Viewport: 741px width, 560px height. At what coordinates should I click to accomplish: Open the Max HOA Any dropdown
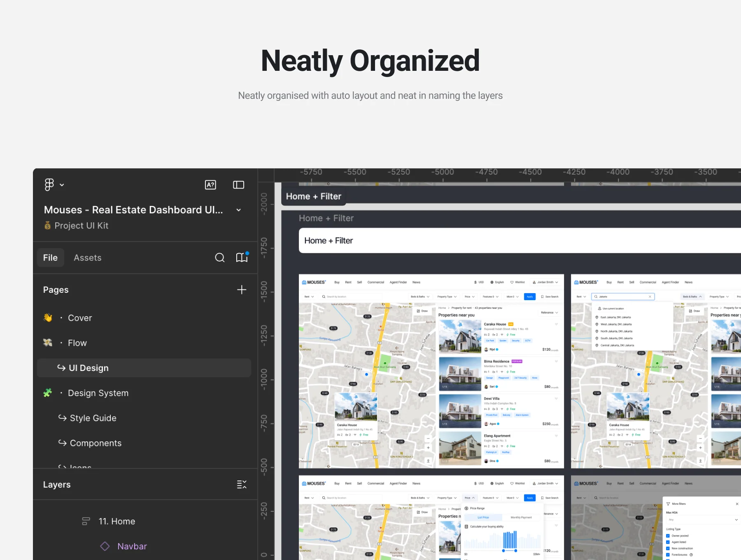[x=703, y=520]
